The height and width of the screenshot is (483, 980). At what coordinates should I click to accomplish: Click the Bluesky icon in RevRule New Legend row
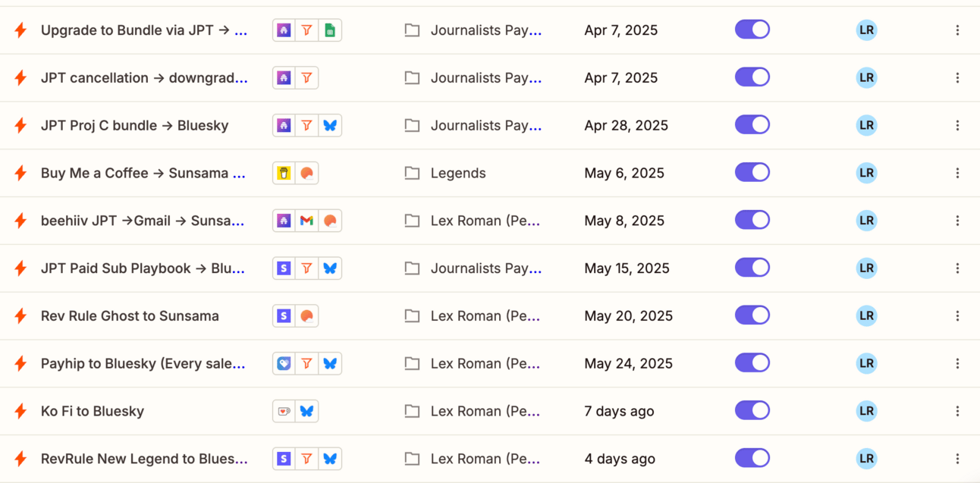330,459
